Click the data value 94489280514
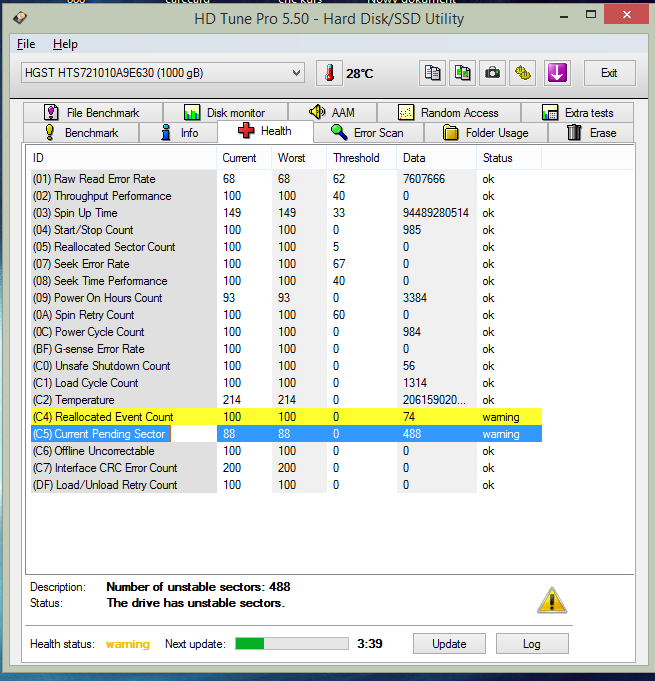 [x=436, y=213]
